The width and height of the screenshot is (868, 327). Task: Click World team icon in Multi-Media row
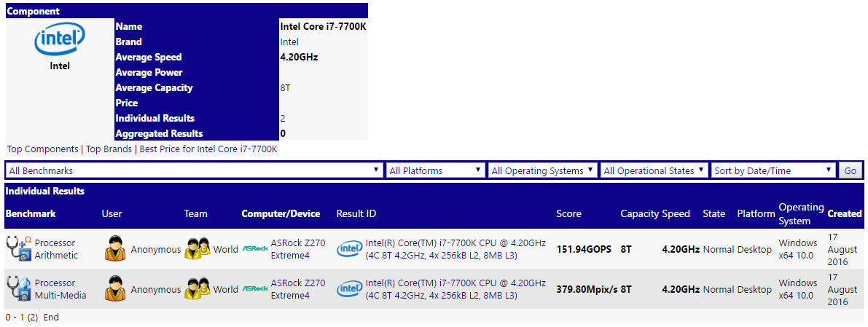pyautogui.click(x=198, y=289)
